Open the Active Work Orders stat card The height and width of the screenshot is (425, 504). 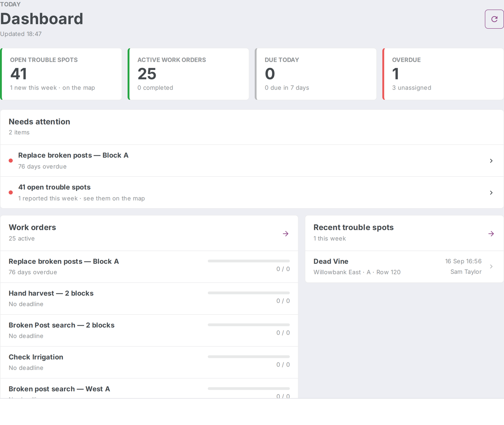[x=188, y=74]
